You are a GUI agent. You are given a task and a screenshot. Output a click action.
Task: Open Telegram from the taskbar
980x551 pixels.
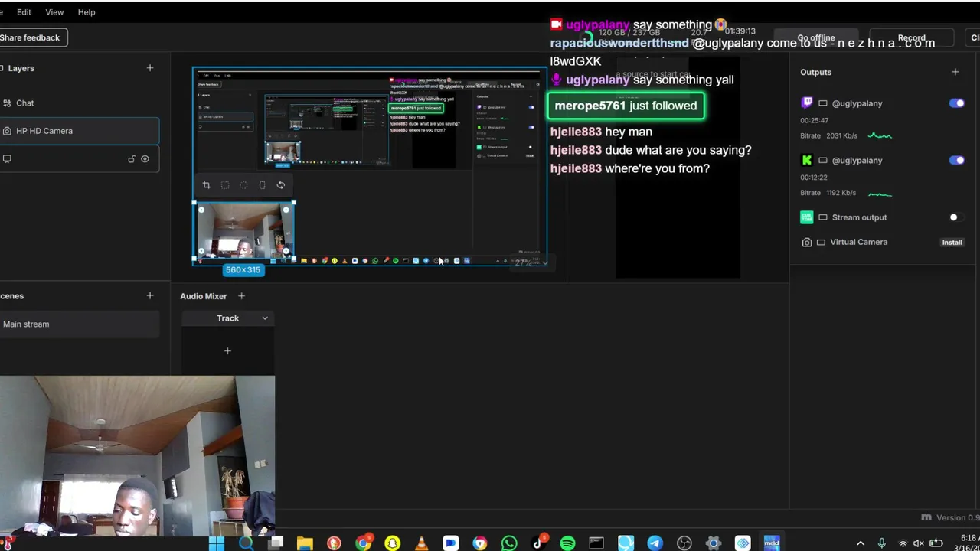(x=655, y=543)
